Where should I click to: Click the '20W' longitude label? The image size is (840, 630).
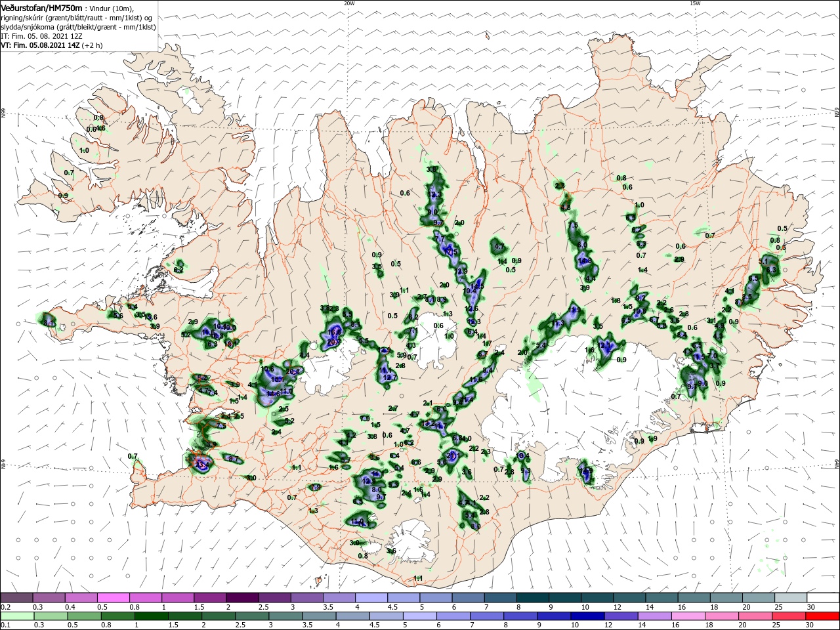pyautogui.click(x=349, y=3)
